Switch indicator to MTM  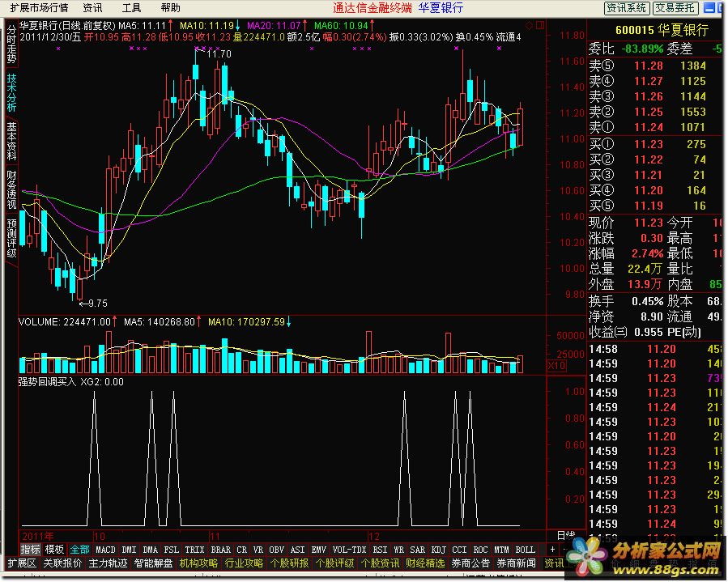(x=501, y=550)
